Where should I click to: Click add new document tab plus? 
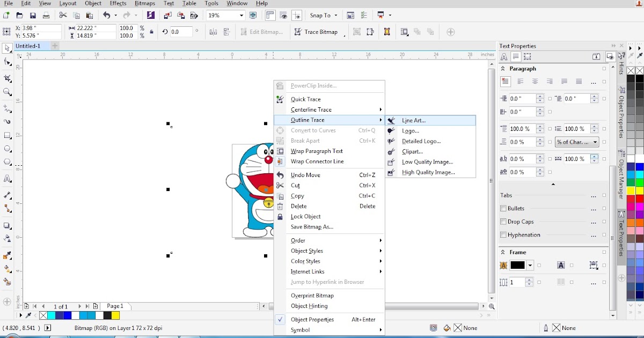(55, 46)
